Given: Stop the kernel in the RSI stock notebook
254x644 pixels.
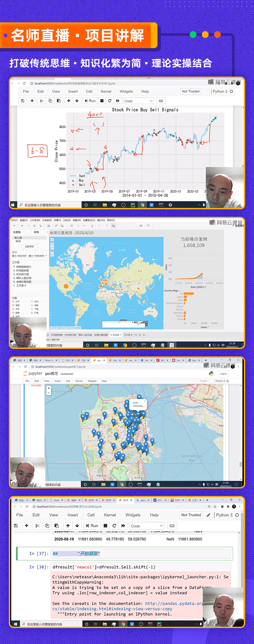Looking at the screenshot, I should [102, 101].
